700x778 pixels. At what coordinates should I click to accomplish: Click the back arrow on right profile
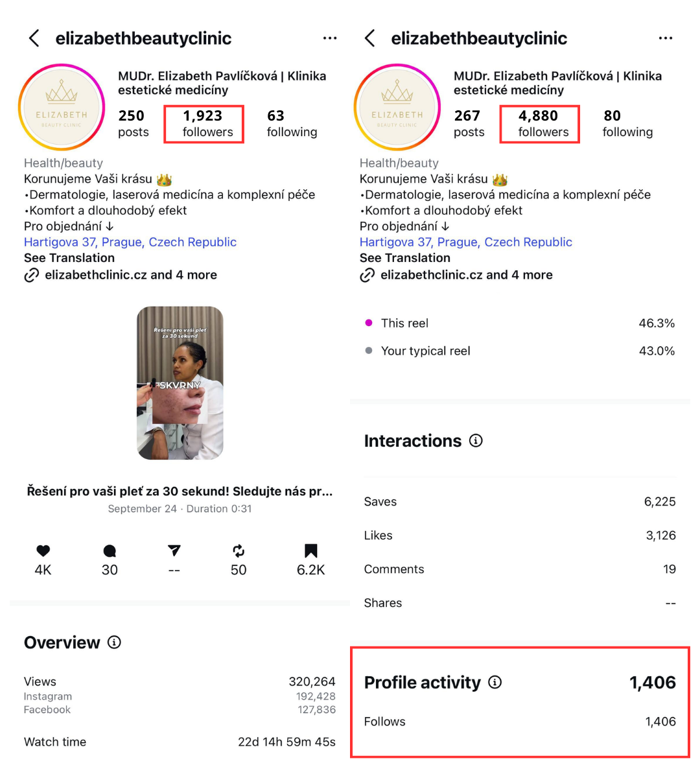tap(370, 38)
